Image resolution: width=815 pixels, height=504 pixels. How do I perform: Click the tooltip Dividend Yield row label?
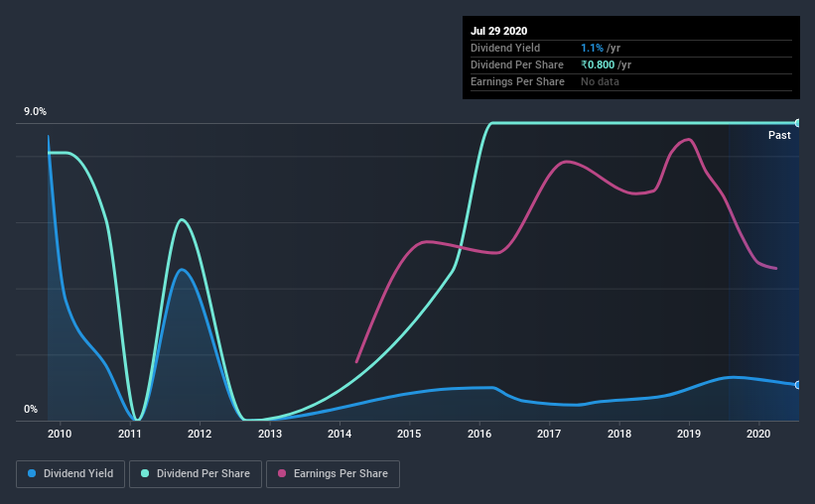point(505,48)
